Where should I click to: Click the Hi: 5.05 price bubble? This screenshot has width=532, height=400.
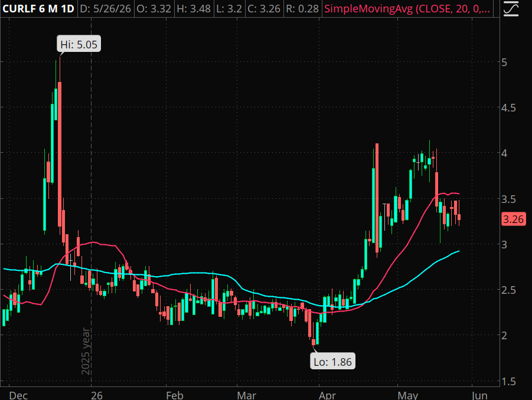point(79,44)
